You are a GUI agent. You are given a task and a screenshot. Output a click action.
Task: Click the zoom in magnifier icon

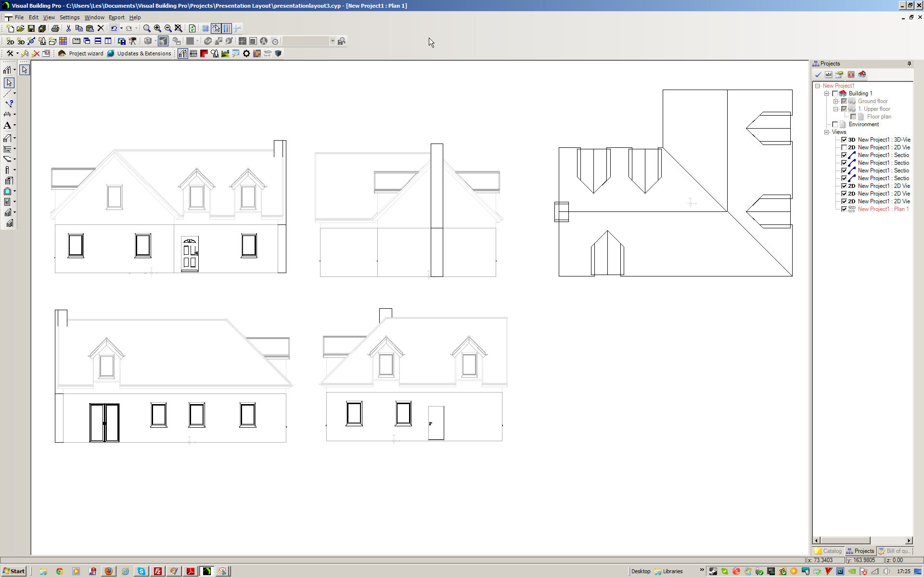click(x=157, y=28)
